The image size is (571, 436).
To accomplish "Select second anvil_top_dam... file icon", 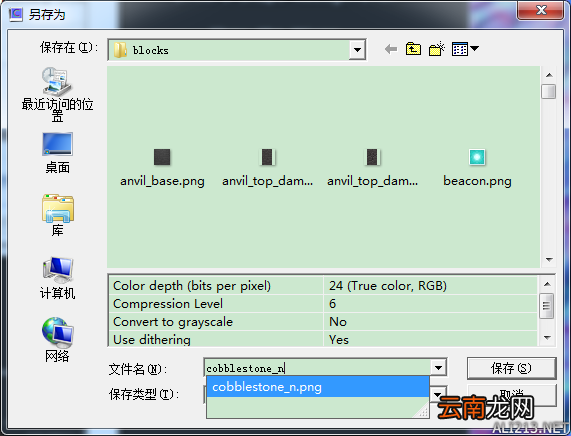I will pyautogui.click(x=372, y=157).
